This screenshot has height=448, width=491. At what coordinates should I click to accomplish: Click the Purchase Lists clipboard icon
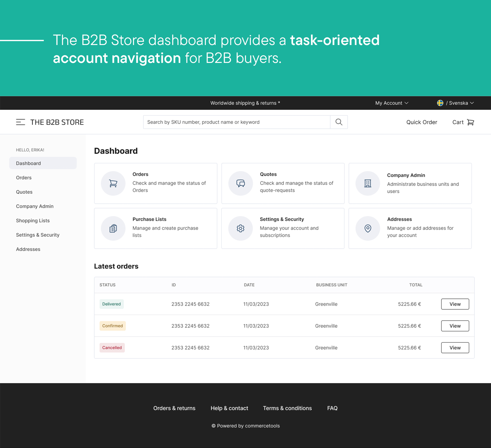point(113,228)
